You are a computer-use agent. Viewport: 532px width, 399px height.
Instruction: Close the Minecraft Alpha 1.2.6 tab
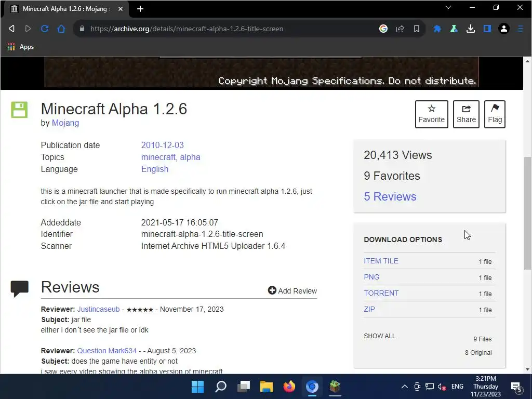pyautogui.click(x=121, y=9)
